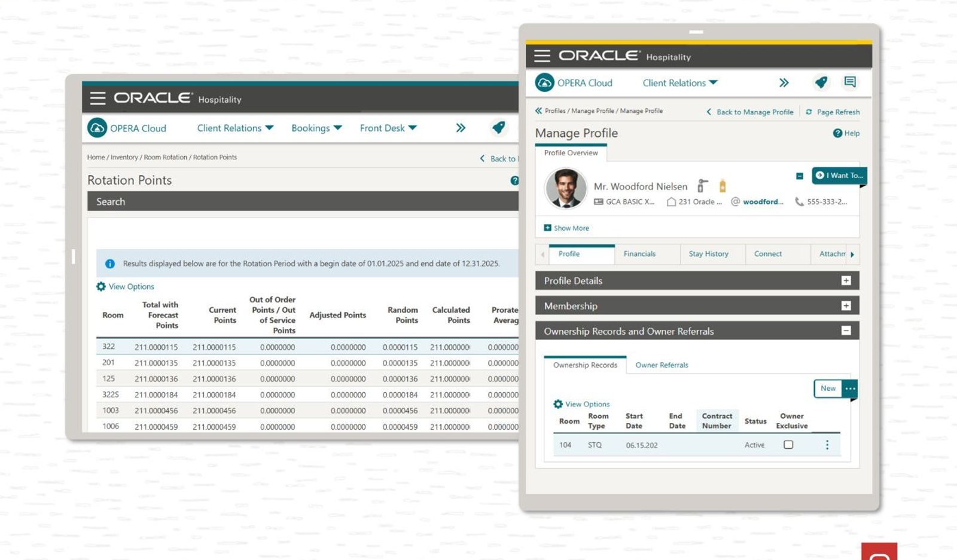Select the Profile Overview tab
This screenshot has width=957, height=560.
pos(571,153)
